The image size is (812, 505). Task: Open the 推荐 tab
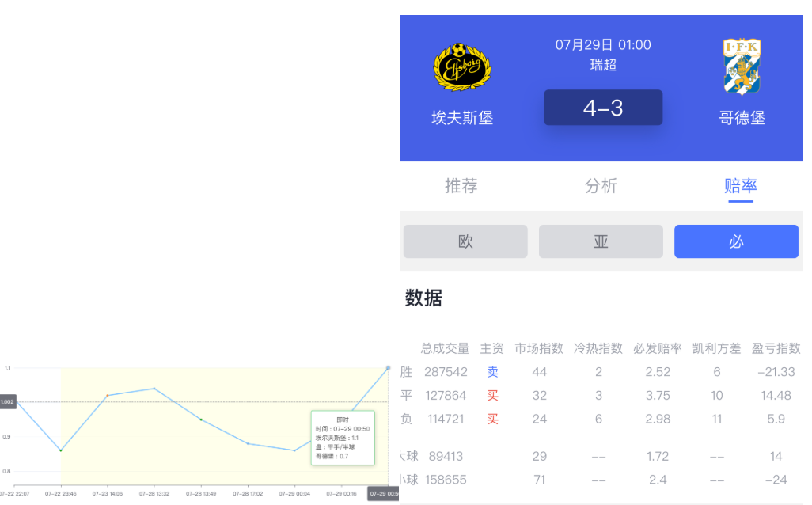pyautogui.click(x=461, y=186)
